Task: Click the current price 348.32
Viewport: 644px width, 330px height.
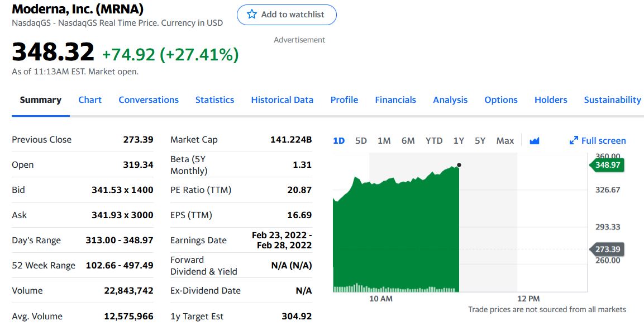Action: pos(53,52)
